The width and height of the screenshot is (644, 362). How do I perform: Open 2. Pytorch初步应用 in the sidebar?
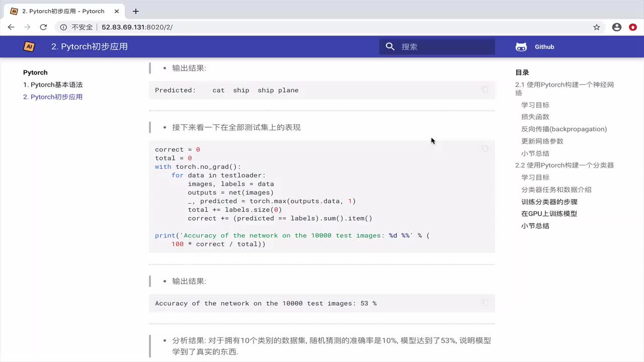(x=53, y=97)
